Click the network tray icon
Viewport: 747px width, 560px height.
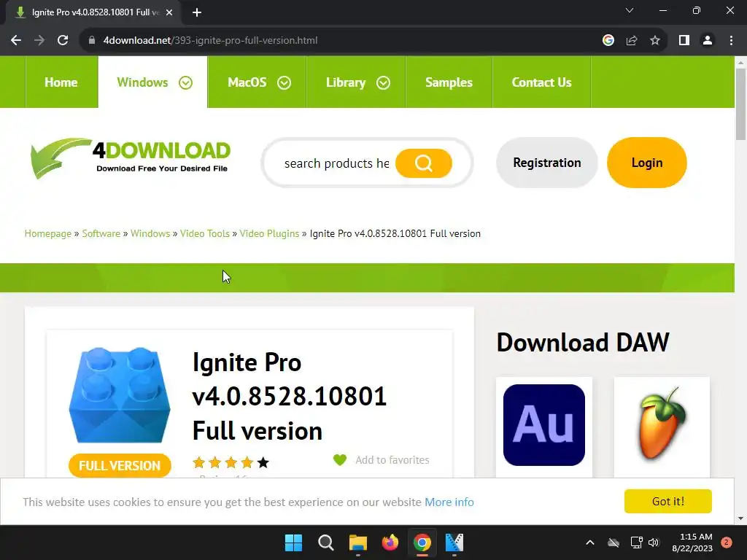[636, 542]
